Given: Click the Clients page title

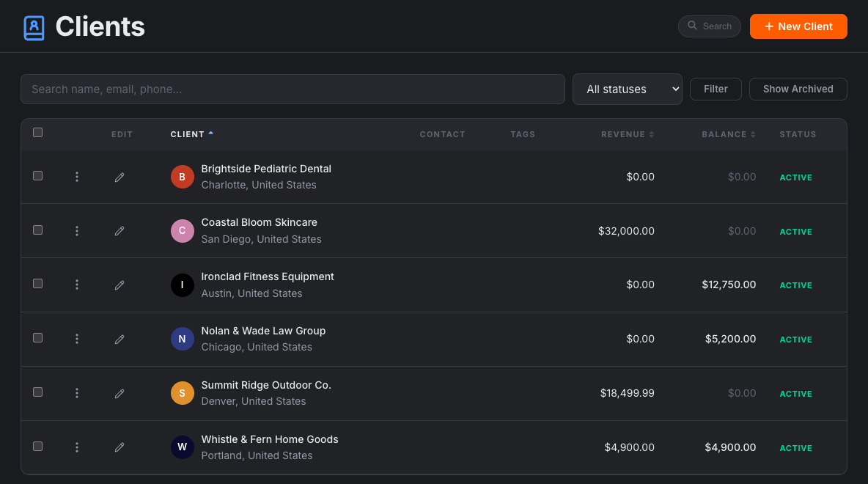Looking at the screenshot, I should [x=100, y=26].
